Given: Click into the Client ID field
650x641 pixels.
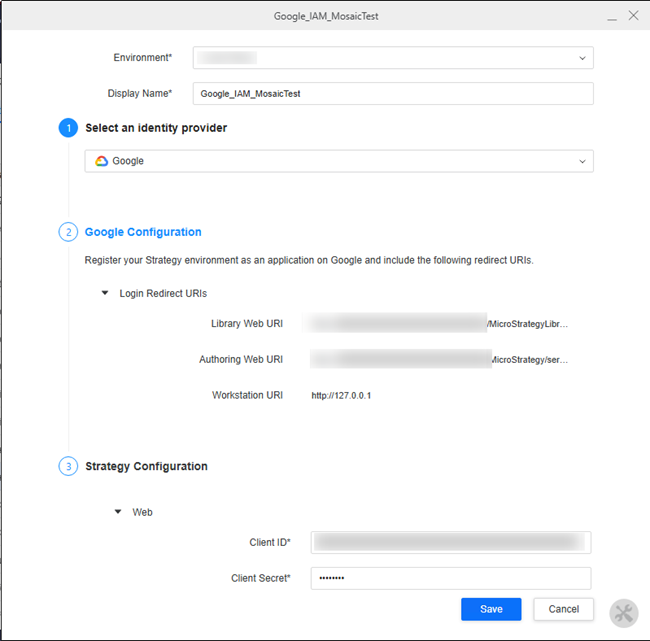Looking at the screenshot, I should pyautogui.click(x=450, y=542).
